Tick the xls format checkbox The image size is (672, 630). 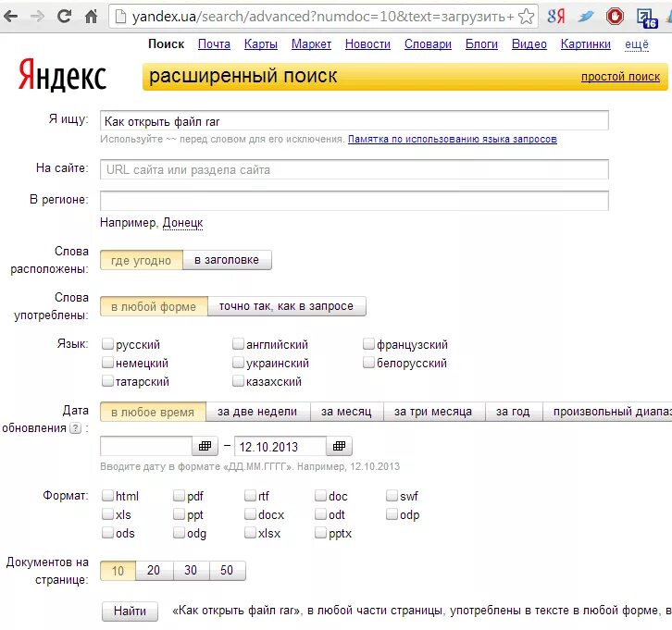(x=107, y=514)
